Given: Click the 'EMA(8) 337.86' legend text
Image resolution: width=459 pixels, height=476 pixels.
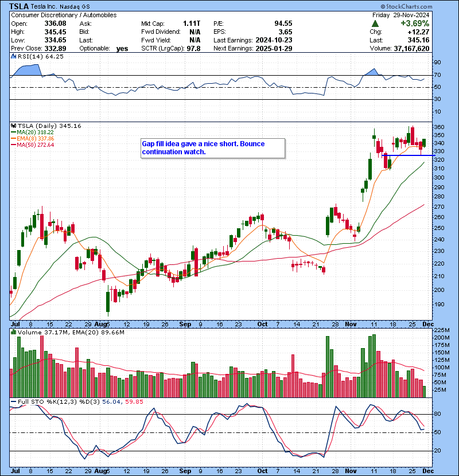Looking at the screenshot, I should 35,139.
